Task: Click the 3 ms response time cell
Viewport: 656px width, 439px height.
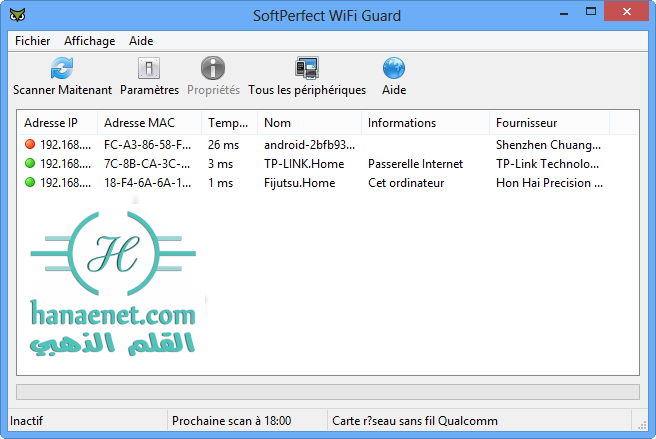Action: click(x=220, y=164)
